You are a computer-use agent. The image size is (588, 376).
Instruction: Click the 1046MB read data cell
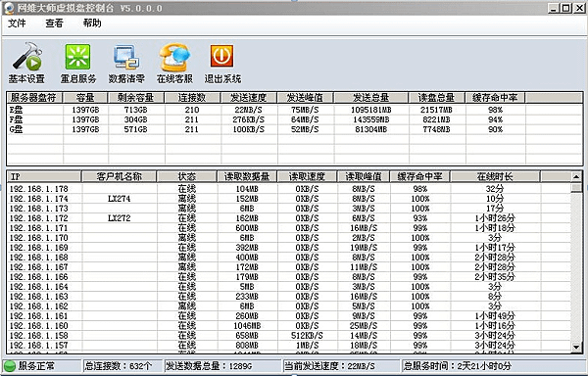[x=247, y=325]
